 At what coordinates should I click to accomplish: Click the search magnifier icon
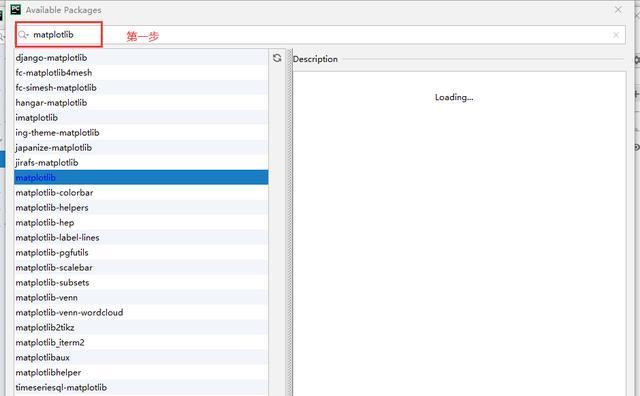point(23,35)
